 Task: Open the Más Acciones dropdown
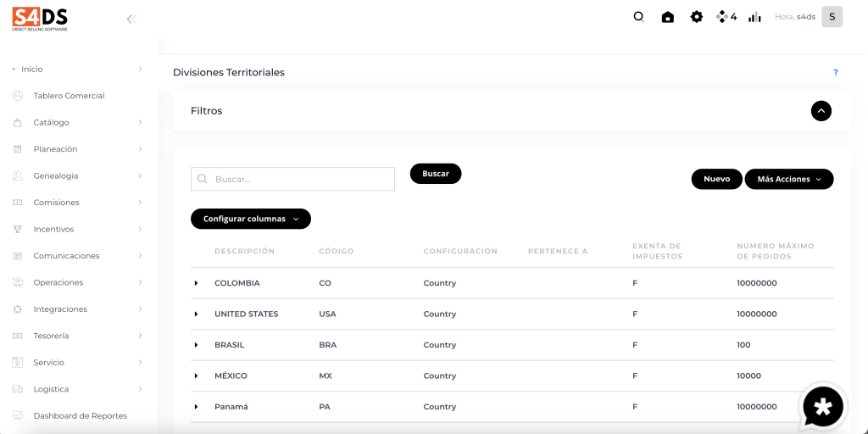click(x=788, y=180)
